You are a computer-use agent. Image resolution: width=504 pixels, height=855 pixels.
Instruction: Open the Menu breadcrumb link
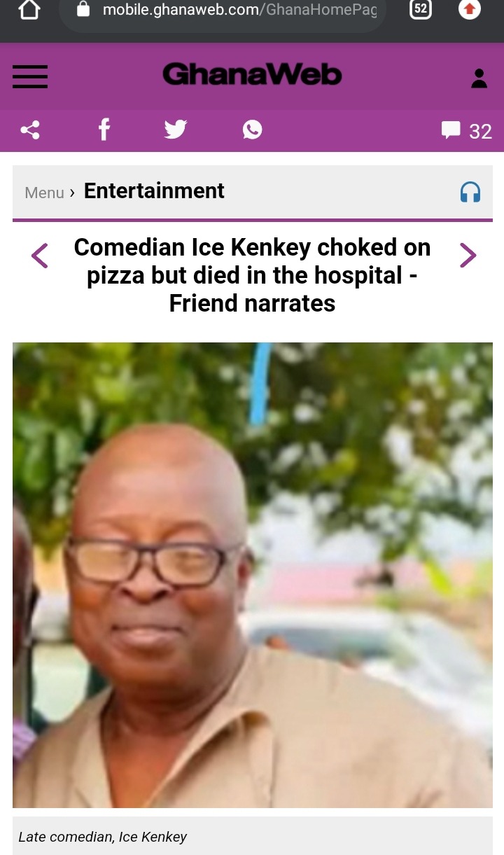pyautogui.click(x=44, y=193)
